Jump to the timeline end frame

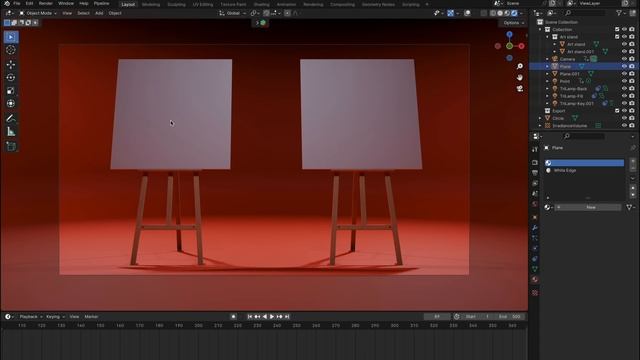(287, 317)
